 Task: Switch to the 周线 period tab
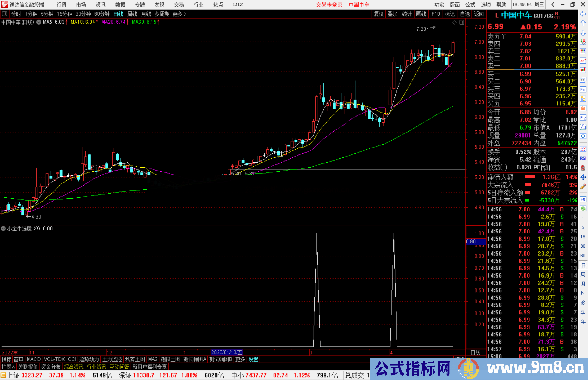(132, 14)
